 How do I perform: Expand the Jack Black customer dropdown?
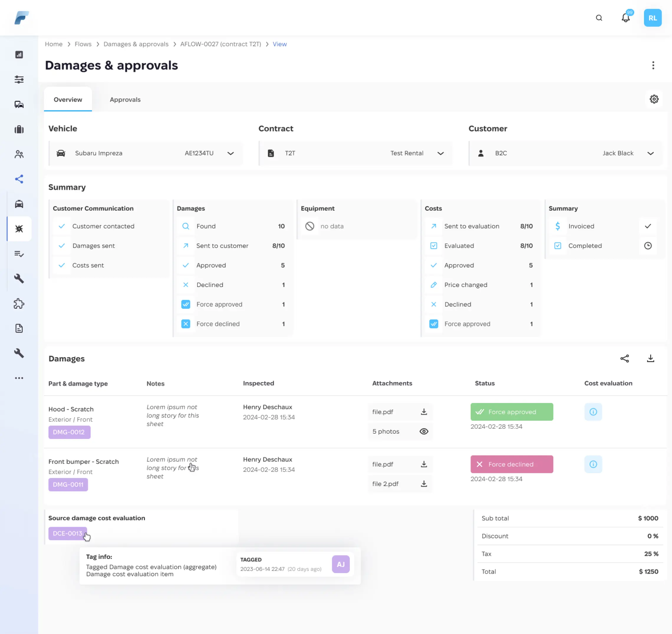[x=651, y=153]
